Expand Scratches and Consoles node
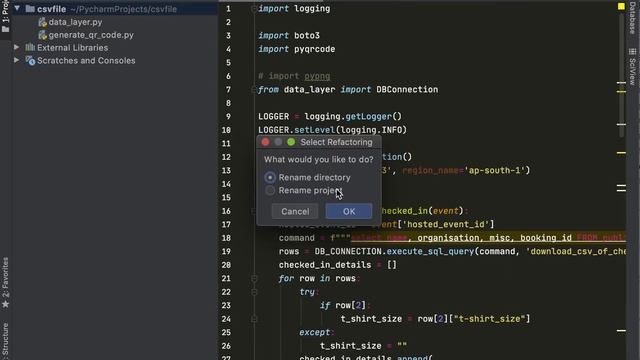 (17, 60)
